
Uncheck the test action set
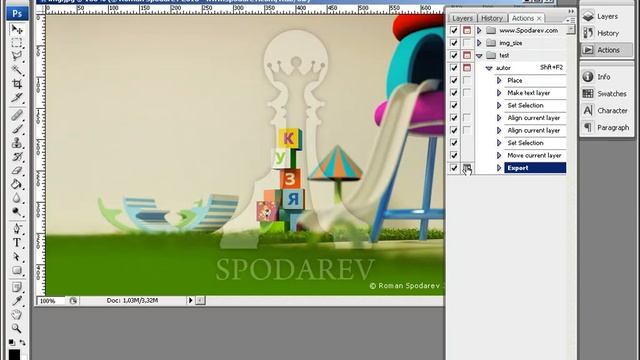pyautogui.click(x=453, y=55)
